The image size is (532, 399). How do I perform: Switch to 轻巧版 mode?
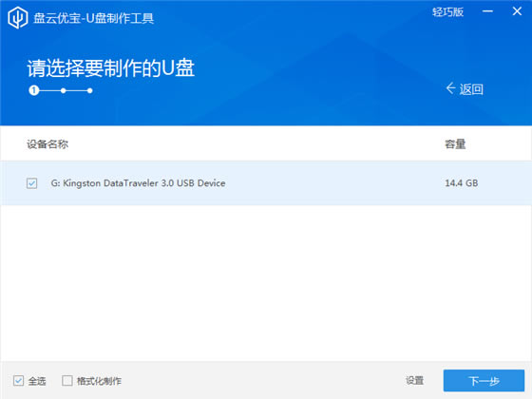[447, 12]
